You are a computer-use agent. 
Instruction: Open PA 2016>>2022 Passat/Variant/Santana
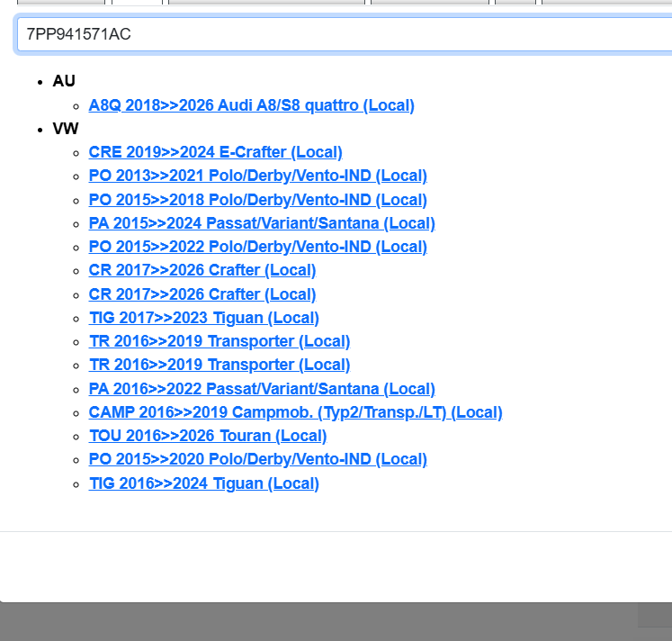[x=262, y=389]
